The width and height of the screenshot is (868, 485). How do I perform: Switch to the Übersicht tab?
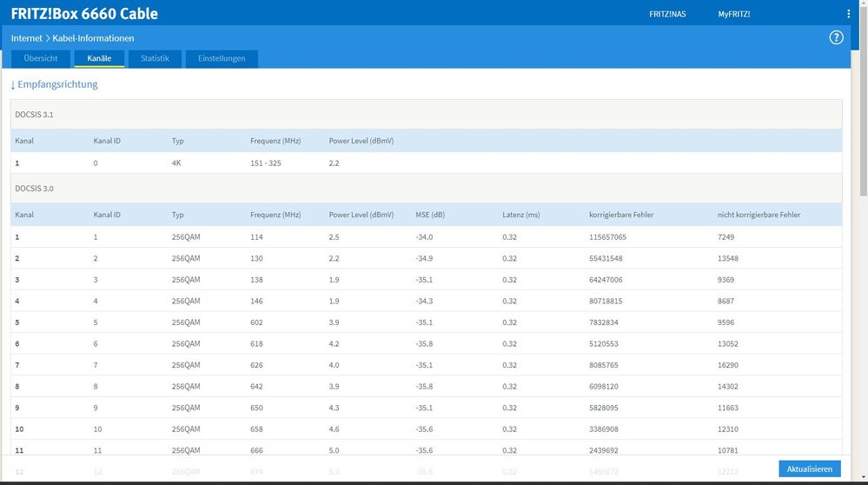point(40,58)
